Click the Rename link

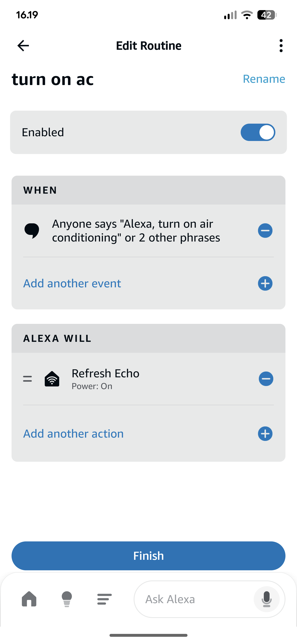click(264, 79)
